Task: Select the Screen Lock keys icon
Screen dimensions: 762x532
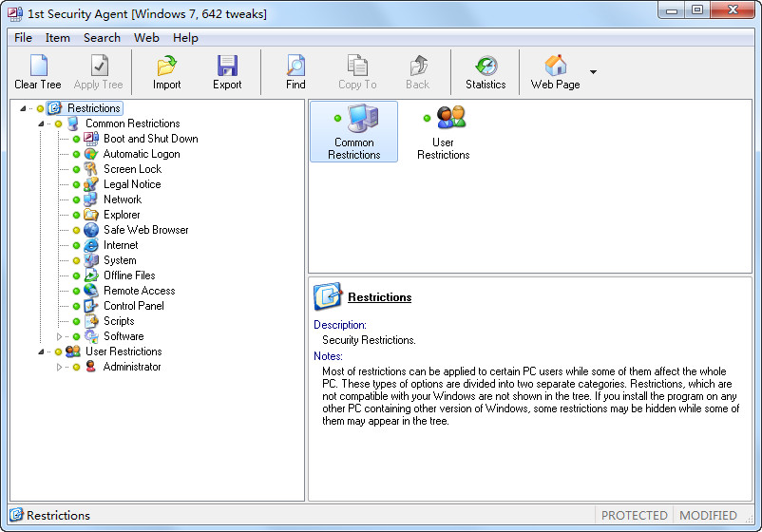Action: (x=91, y=169)
